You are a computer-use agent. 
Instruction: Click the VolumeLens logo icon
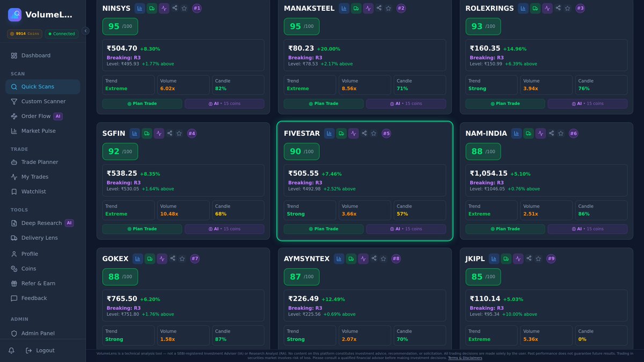tap(15, 15)
